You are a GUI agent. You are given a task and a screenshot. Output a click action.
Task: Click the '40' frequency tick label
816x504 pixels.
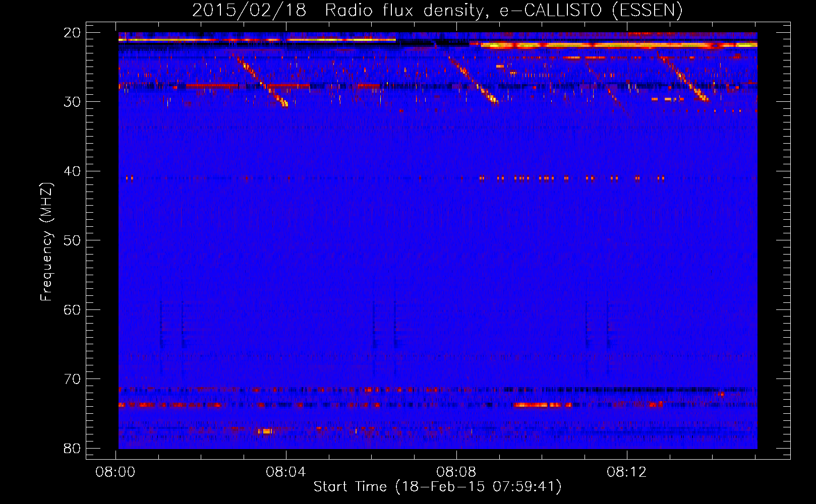point(72,171)
